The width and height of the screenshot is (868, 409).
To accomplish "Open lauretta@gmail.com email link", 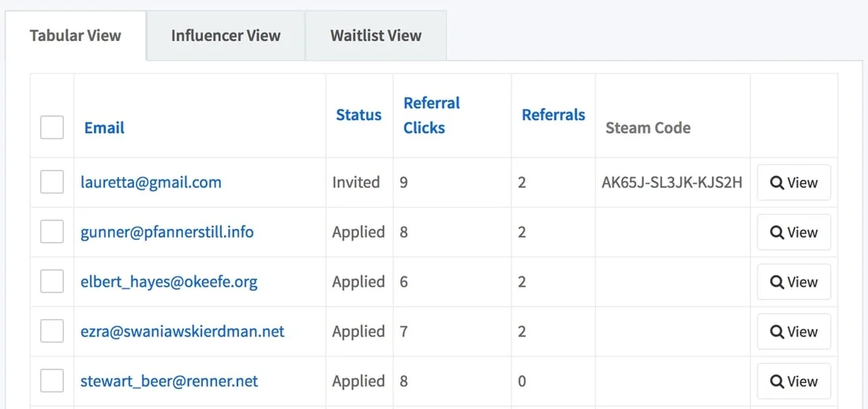I will point(151,182).
